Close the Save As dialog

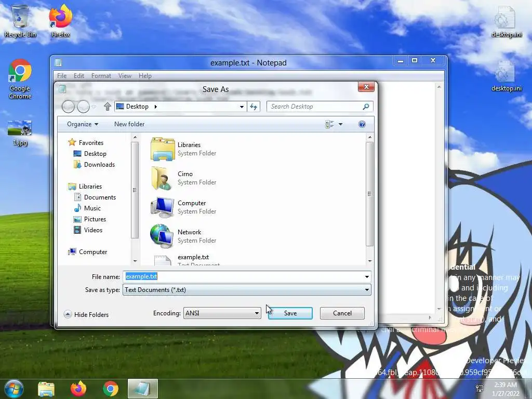[366, 87]
